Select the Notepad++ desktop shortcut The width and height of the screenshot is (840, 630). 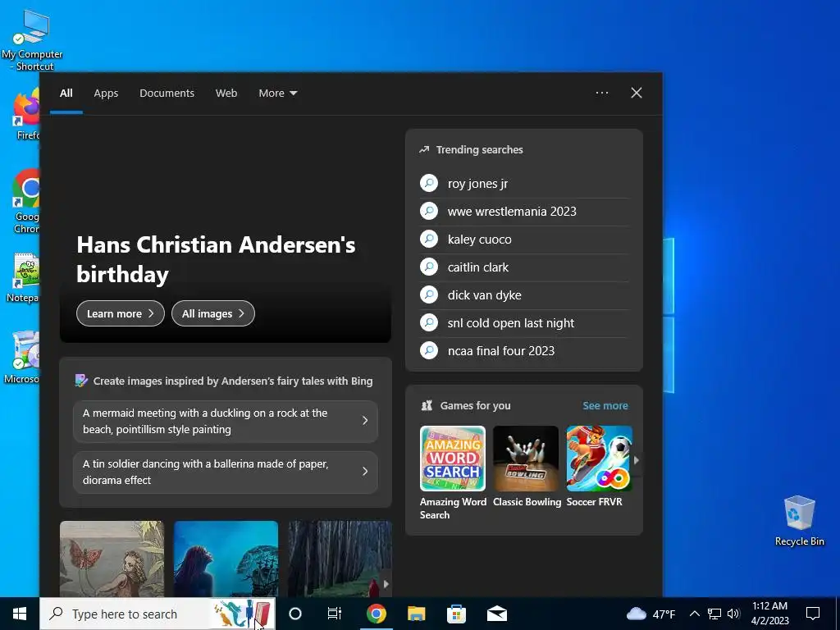click(x=25, y=278)
